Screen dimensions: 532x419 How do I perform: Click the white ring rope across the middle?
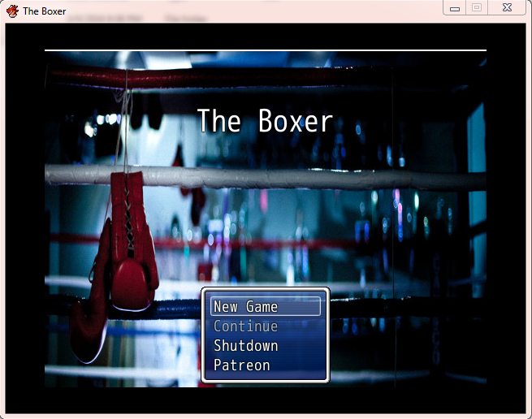click(x=325, y=179)
